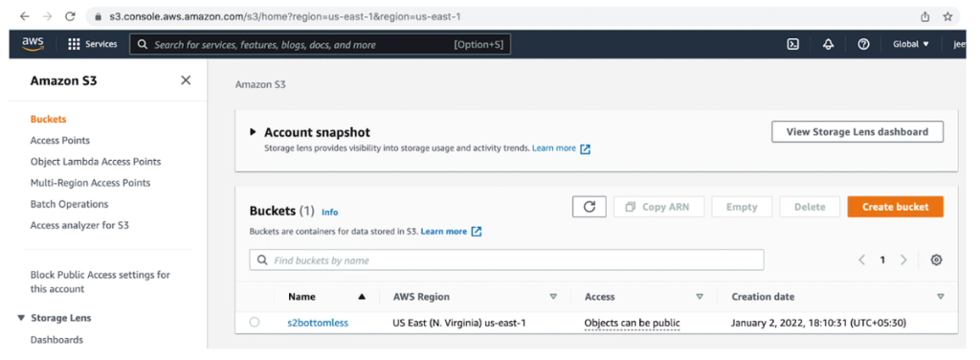The height and width of the screenshot is (360, 980).
Task: Collapse the Storage Lens sidebar section
Action: [22, 318]
